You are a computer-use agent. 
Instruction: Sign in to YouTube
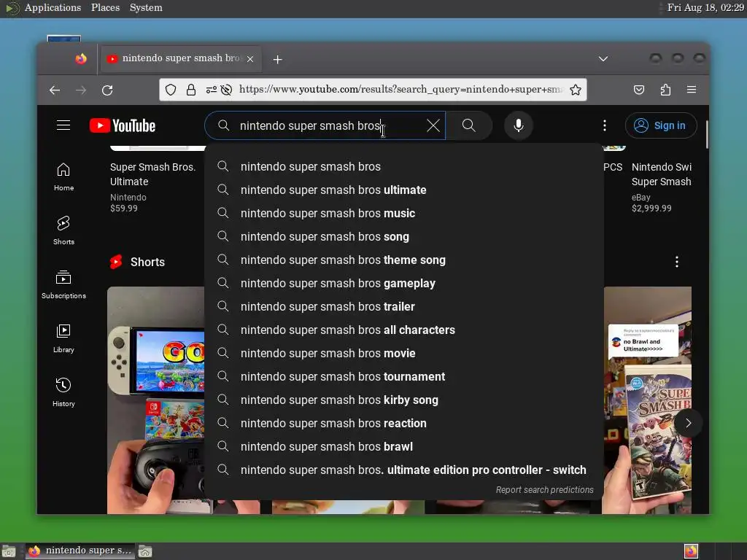661,125
